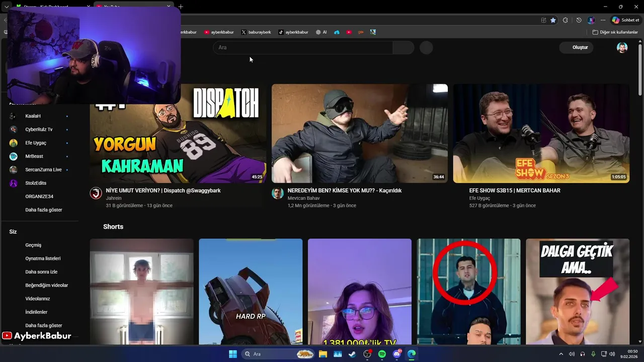
Task: Open NEREDEYİM BEN? video thumbnail
Action: pyautogui.click(x=360, y=133)
